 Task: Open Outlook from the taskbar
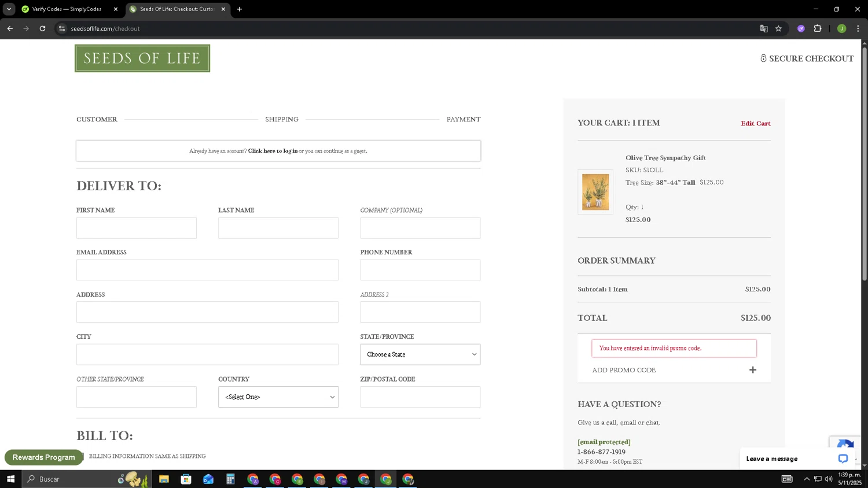[208, 479]
